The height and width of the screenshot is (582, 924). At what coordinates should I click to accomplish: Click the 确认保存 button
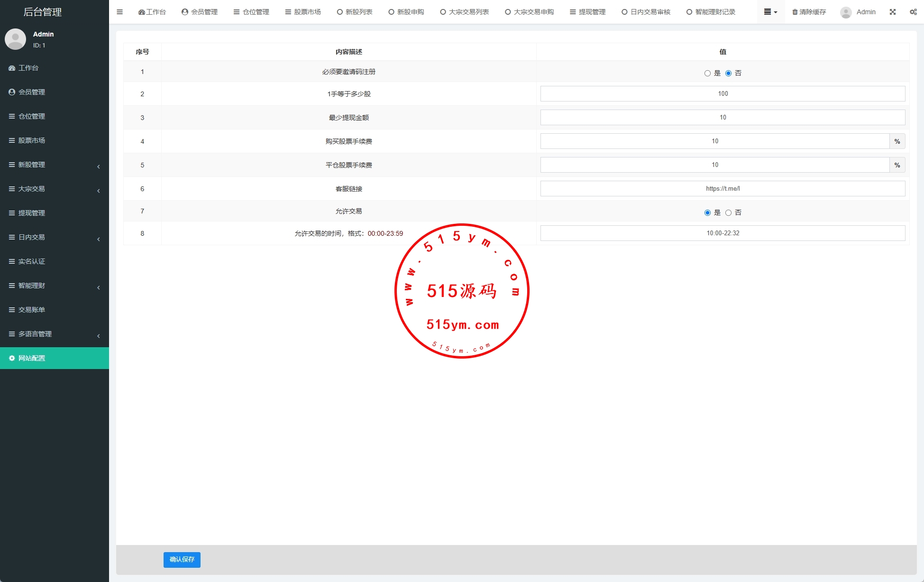pos(182,559)
